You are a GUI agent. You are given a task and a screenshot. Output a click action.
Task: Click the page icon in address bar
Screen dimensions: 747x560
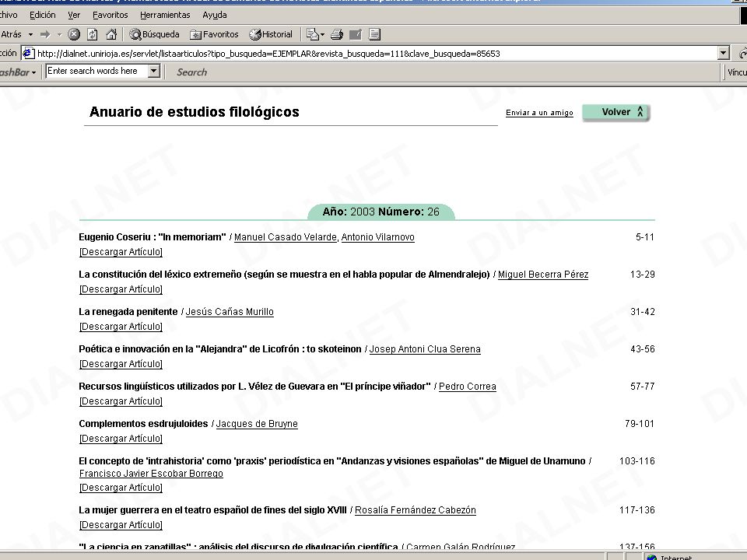pos(28,54)
